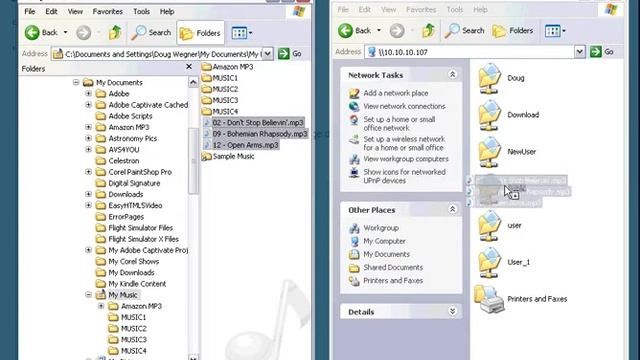
Task: Click Set up a wireless network link
Action: coord(404,143)
